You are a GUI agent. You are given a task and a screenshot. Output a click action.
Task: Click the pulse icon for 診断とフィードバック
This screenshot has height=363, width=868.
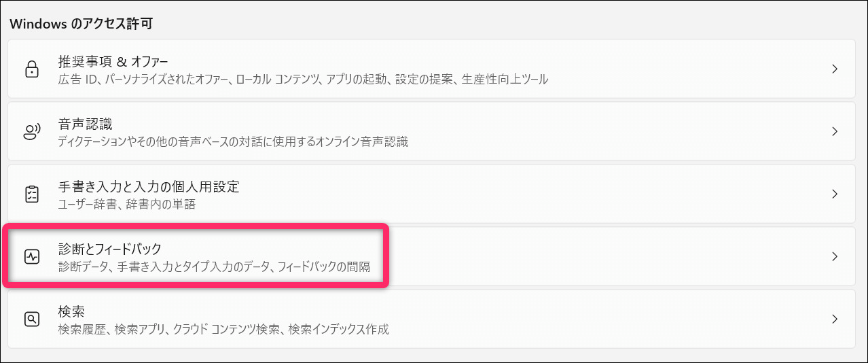pos(31,257)
